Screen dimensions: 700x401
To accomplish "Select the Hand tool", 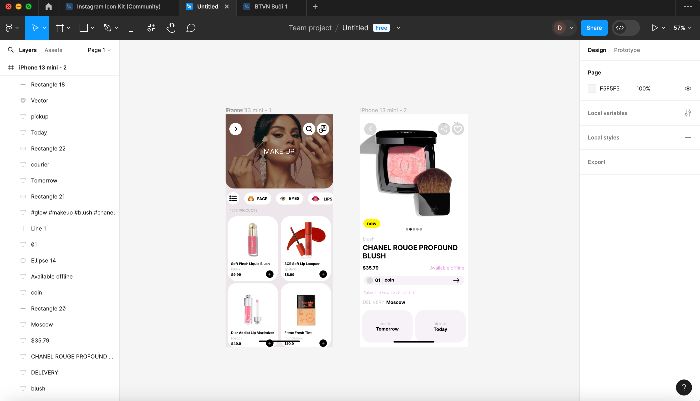I will pyautogui.click(x=171, y=28).
